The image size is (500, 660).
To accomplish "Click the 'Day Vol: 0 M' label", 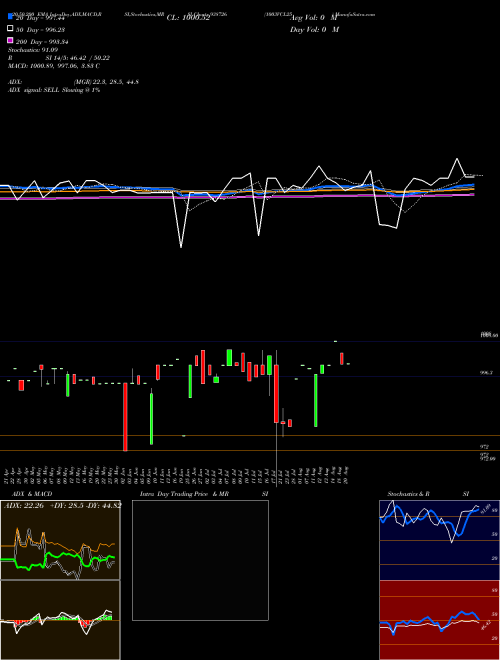I will pyautogui.click(x=314, y=30).
